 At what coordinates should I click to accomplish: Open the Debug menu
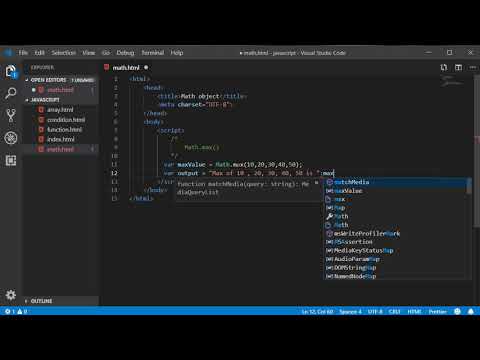click(125, 53)
